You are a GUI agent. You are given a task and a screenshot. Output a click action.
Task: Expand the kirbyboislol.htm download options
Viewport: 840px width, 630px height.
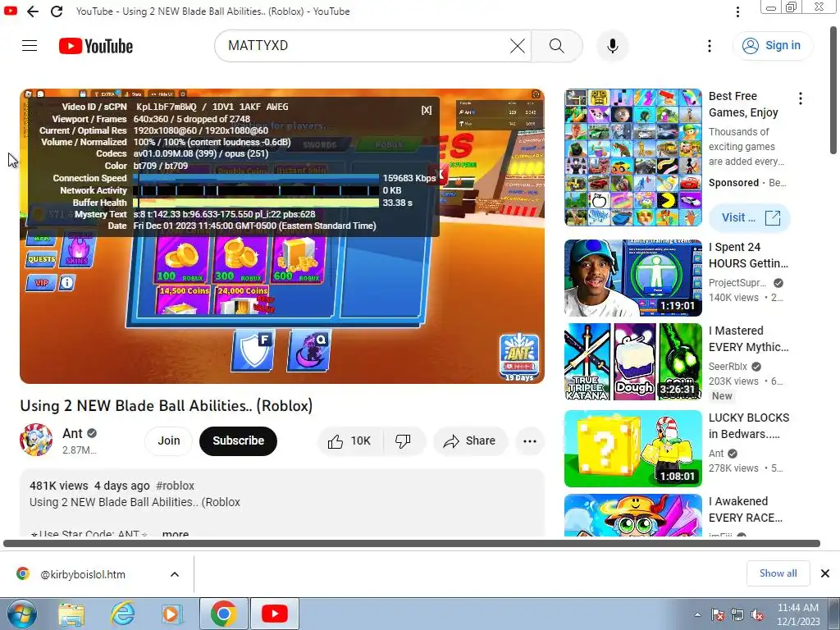pyautogui.click(x=175, y=574)
